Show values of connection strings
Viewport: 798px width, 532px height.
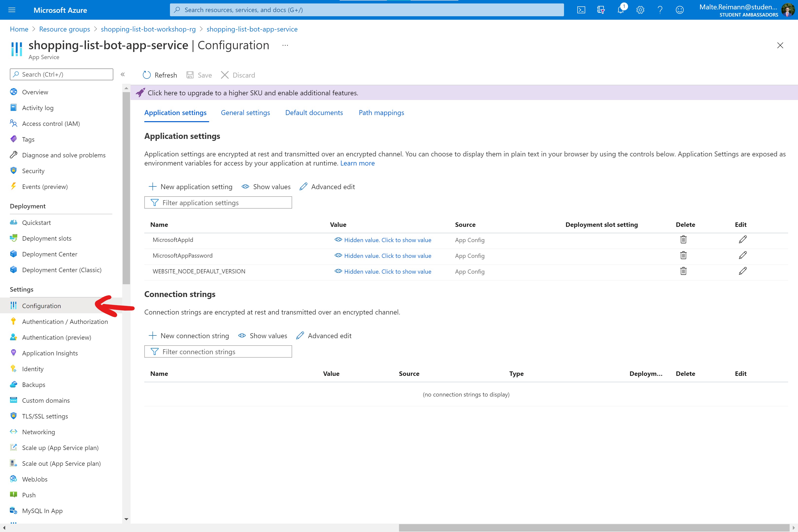(x=263, y=335)
